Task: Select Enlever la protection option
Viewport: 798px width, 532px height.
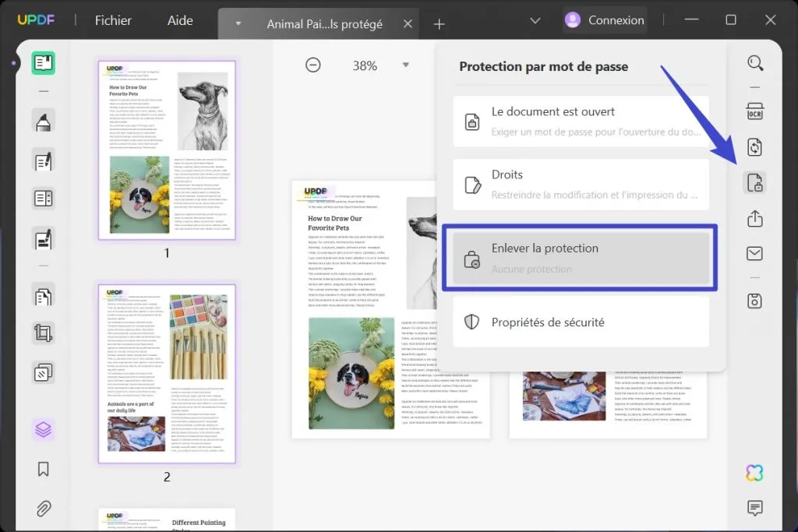Action: 581,257
